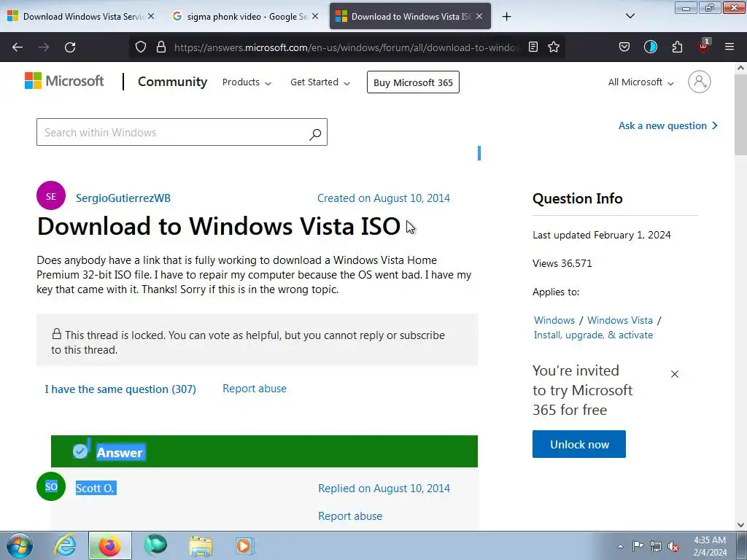Open the network tray icon

point(656,546)
